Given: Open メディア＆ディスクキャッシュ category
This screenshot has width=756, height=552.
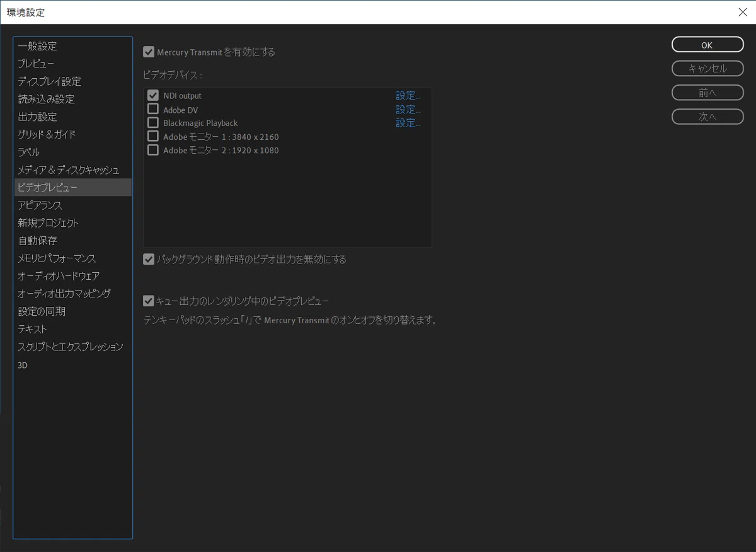Looking at the screenshot, I should (x=68, y=170).
